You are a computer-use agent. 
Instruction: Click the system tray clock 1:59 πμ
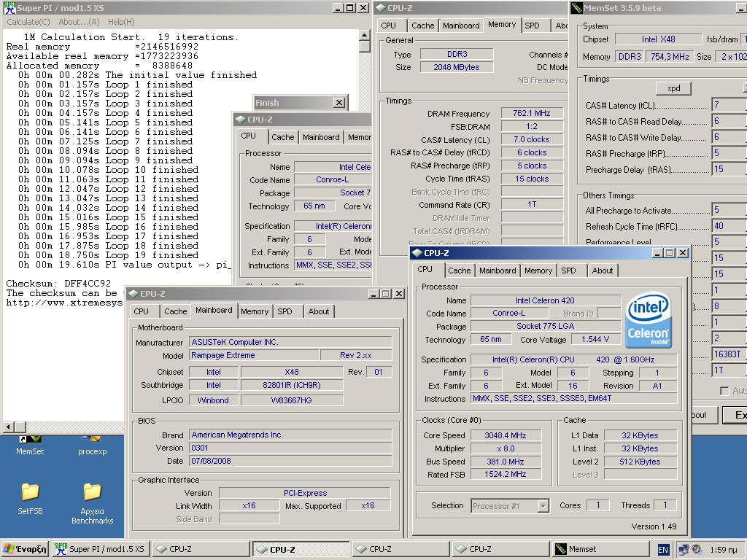point(724,550)
